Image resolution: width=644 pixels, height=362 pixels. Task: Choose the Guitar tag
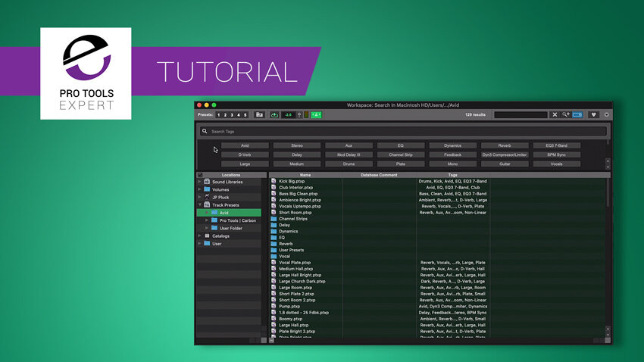(505, 164)
